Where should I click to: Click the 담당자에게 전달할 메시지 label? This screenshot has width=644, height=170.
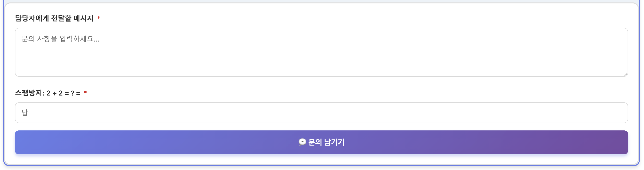coord(54,18)
